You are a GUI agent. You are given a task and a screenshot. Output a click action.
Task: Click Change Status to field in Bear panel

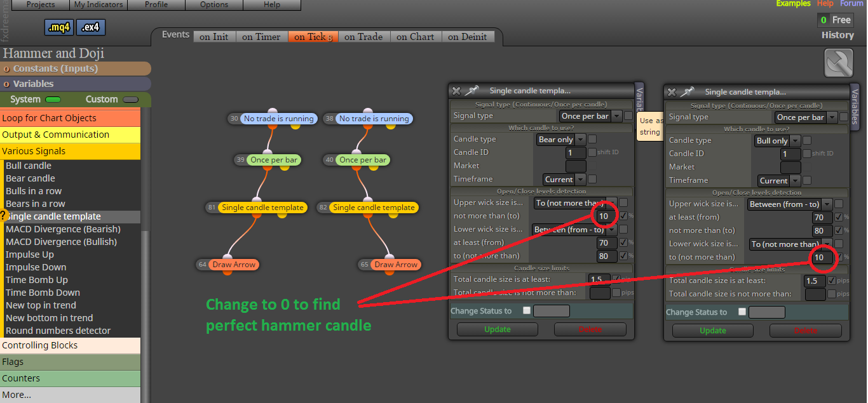coord(551,311)
